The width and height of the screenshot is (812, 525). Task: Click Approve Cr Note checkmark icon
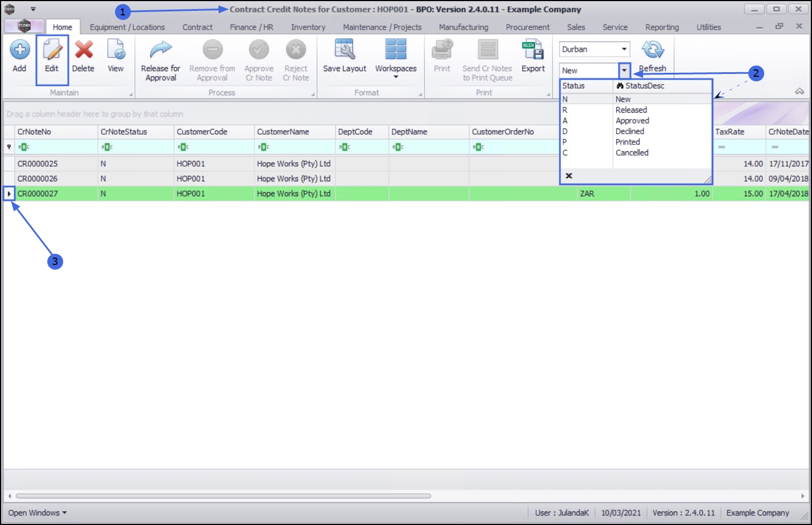point(259,50)
